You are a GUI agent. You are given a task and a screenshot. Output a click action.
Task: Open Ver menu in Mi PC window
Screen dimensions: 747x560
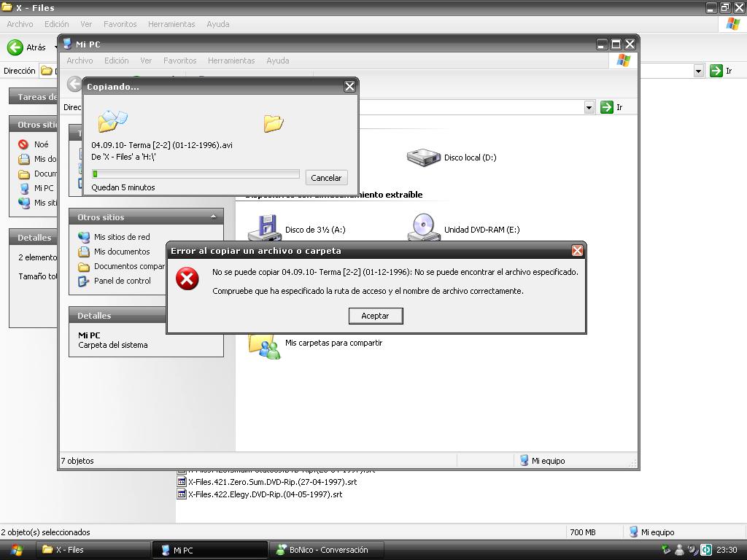pyautogui.click(x=146, y=61)
